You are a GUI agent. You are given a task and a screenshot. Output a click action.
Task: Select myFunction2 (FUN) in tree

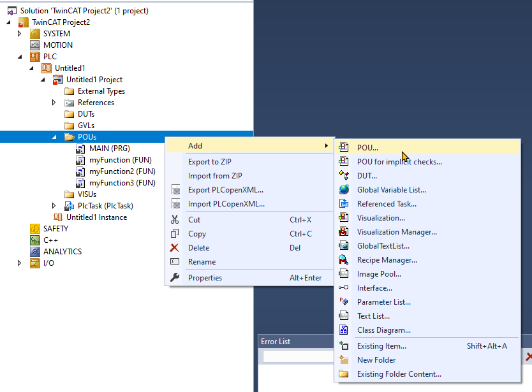[122, 171]
